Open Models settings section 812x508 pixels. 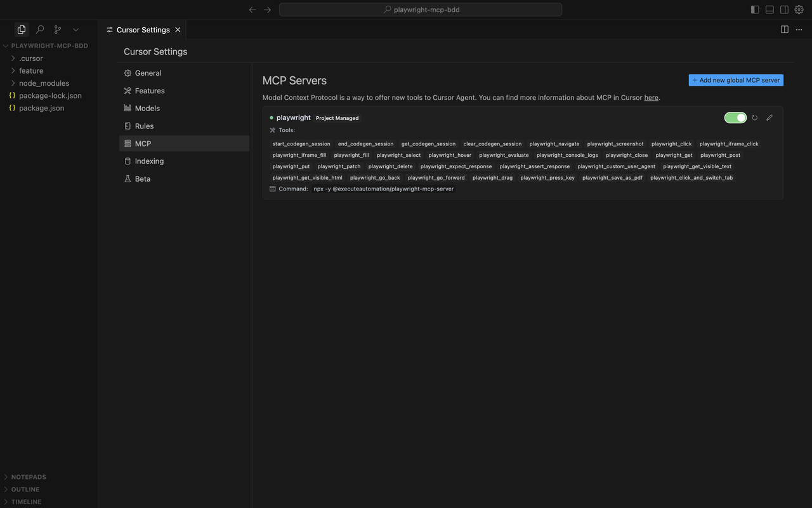184,108
